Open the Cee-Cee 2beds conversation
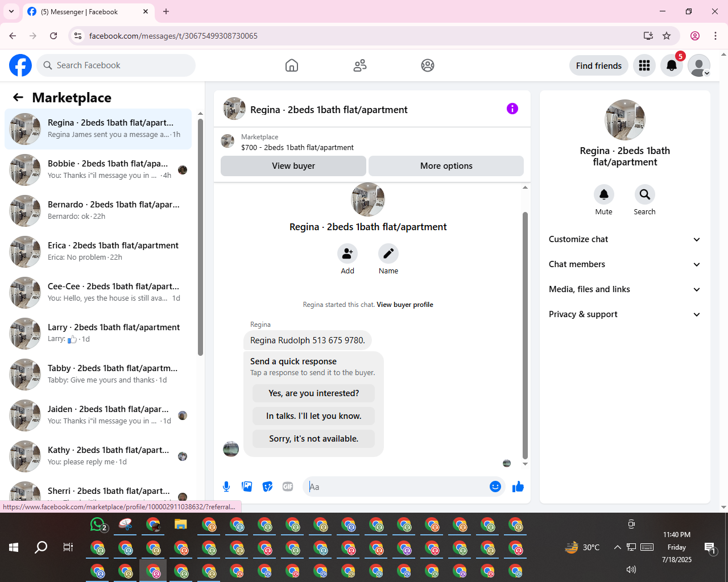The width and height of the screenshot is (728, 582). [98, 293]
